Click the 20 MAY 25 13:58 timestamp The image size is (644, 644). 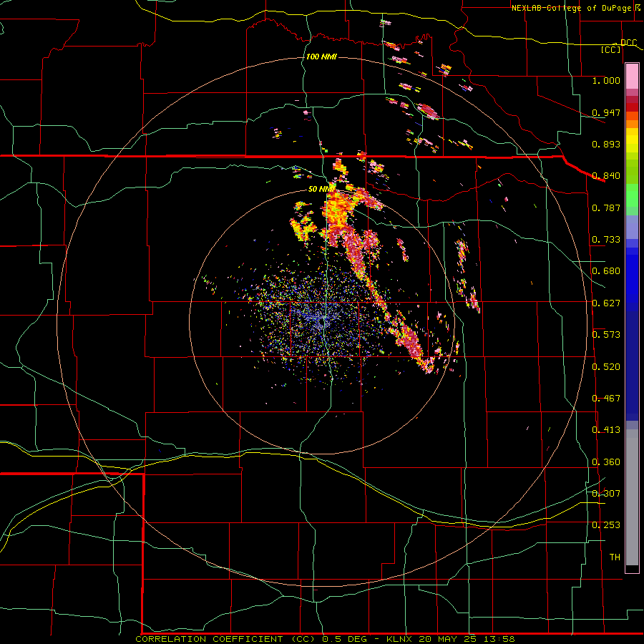pos(467,639)
